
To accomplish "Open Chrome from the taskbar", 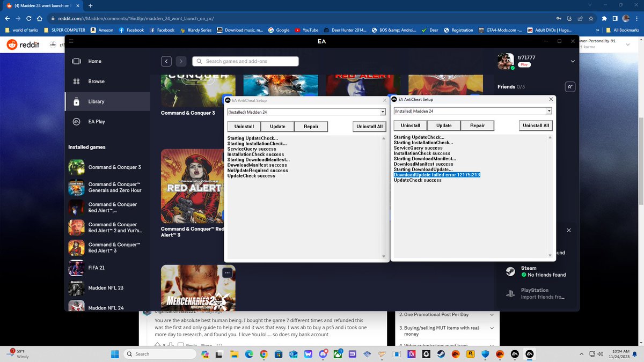I will (x=264, y=354).
